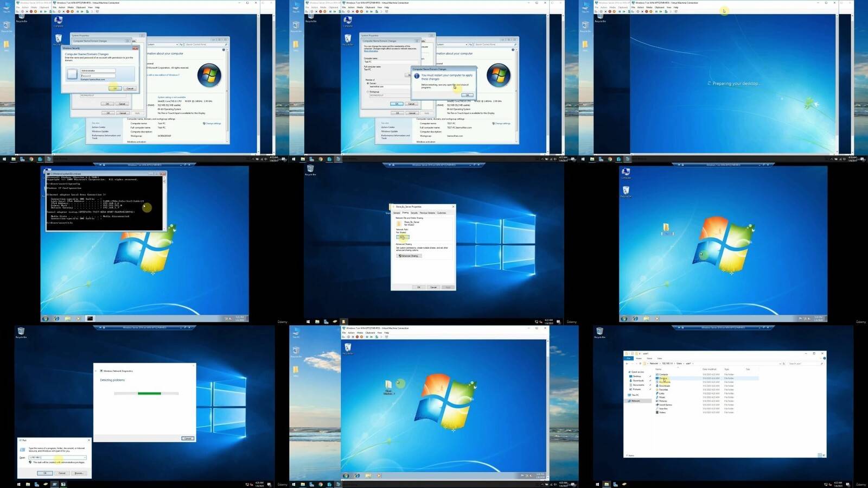Screen dimensions: 868x488
Task: Switch to Security tab in Share_By_Server Properties
Action: 414,213
